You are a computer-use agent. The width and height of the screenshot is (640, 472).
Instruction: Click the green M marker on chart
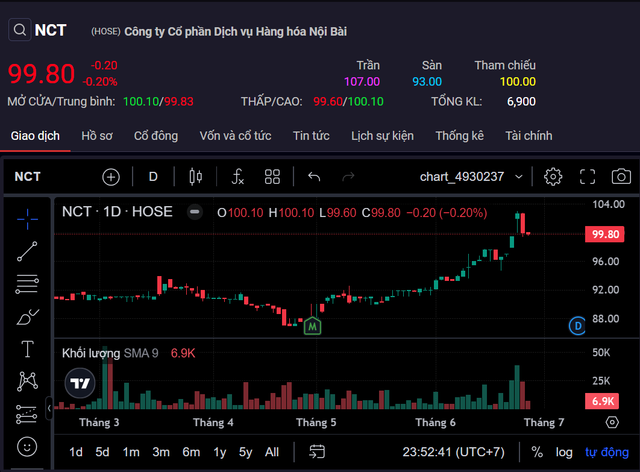click(x=312, y=326)
